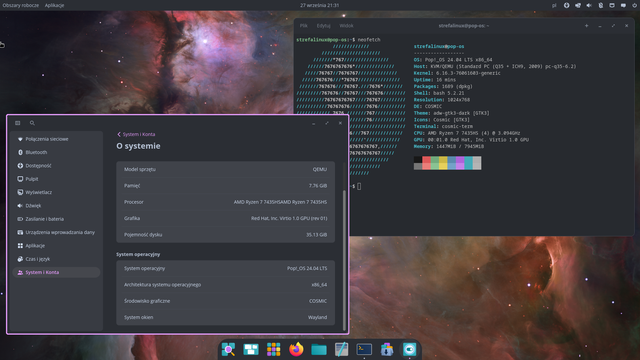Image resolution: width=640 pixels, height=360 pixels.
Task: Go back to System i Konta
Action: [x=136, y=134]
